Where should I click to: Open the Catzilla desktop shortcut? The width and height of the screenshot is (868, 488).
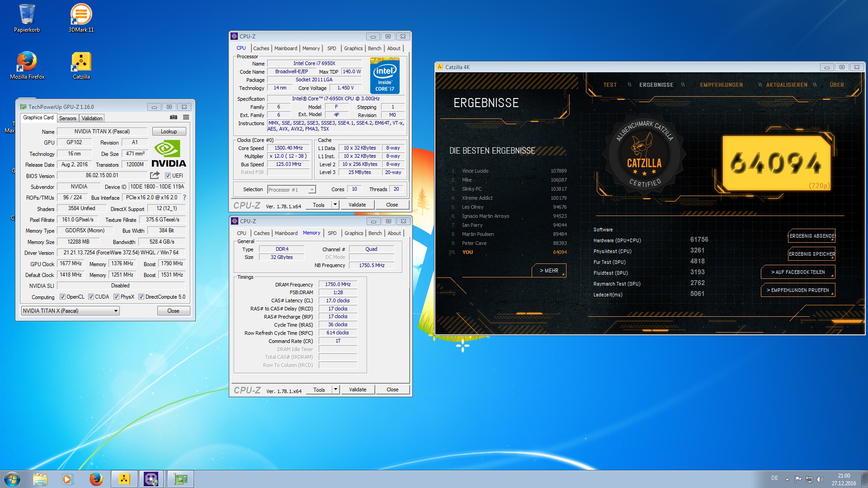point(81,65)
